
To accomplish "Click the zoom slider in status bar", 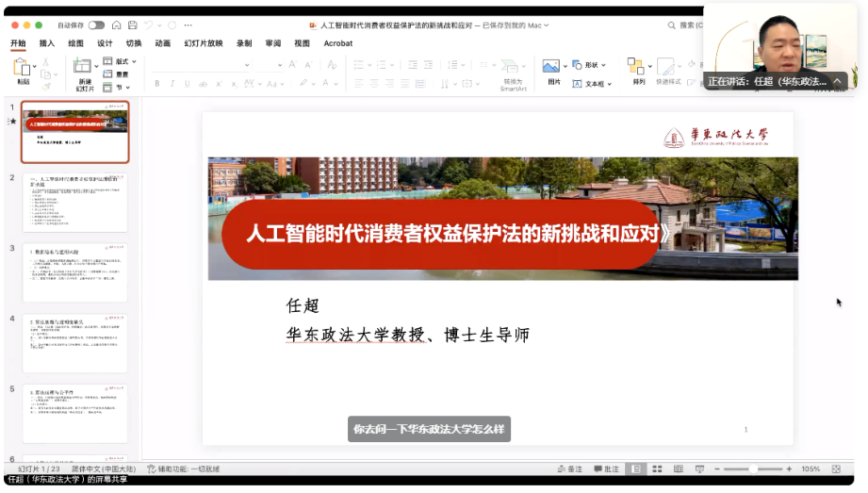I will point(754,468).
